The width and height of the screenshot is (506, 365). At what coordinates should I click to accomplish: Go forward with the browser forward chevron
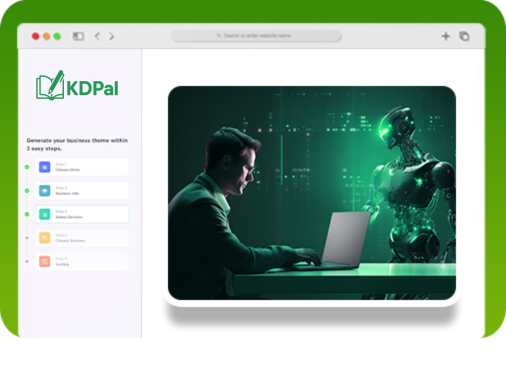112,36
